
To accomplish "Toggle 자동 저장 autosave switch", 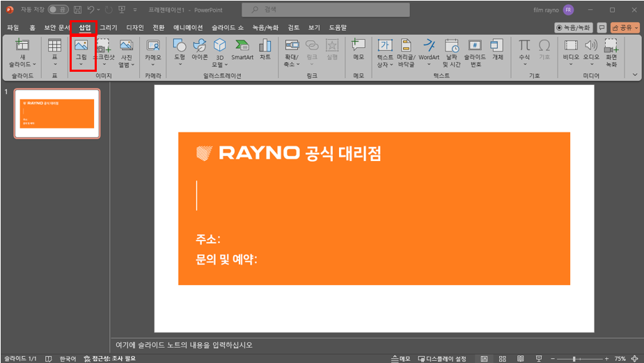I will pos(58,10).
